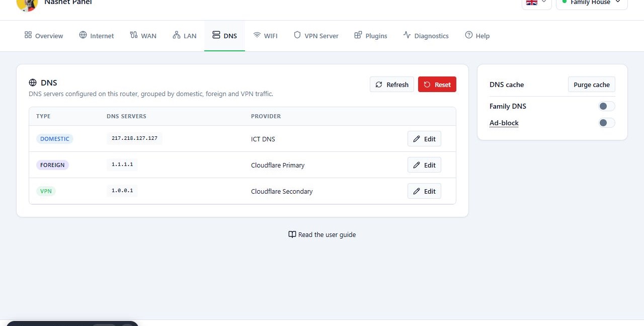
Task: Click the ICT DNS provider name
Action: 263,139
